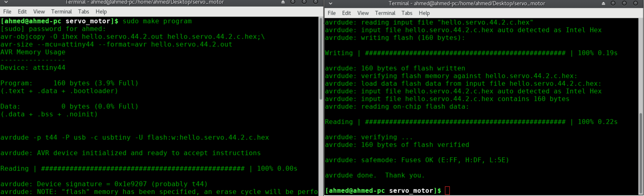Click 'AVR Memory Usage' heading
The width and height of the screenshot is (644, 196).
pyautogui.click(x=33, y=52)
